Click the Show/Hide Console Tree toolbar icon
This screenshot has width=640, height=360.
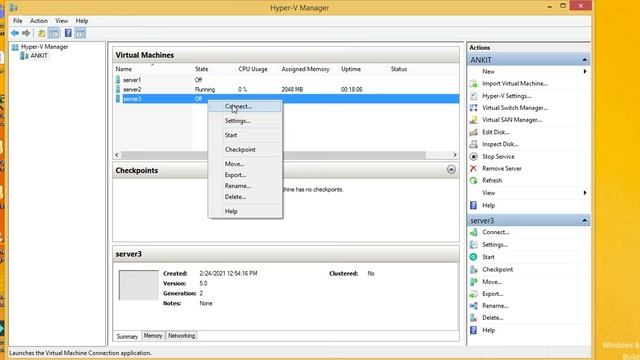(53, 33)
